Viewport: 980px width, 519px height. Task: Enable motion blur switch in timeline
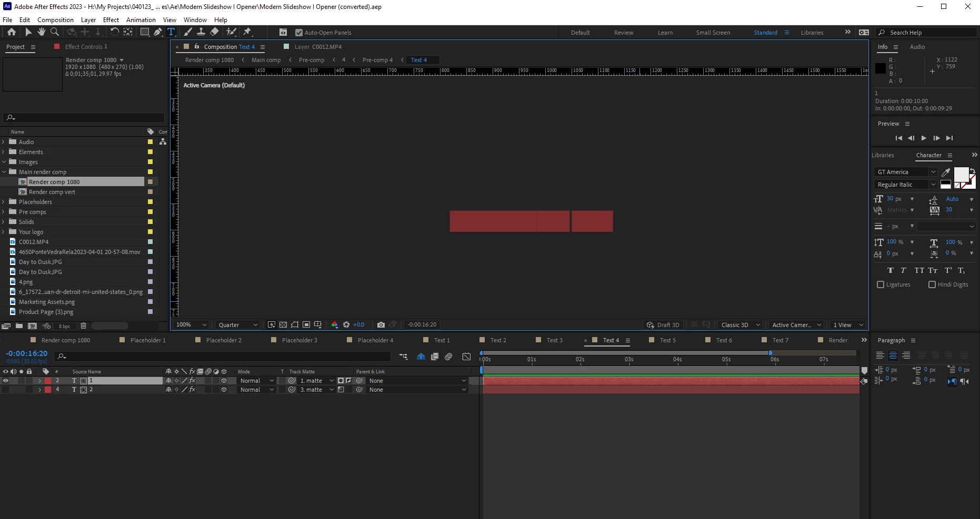click(x=448, y=357)
